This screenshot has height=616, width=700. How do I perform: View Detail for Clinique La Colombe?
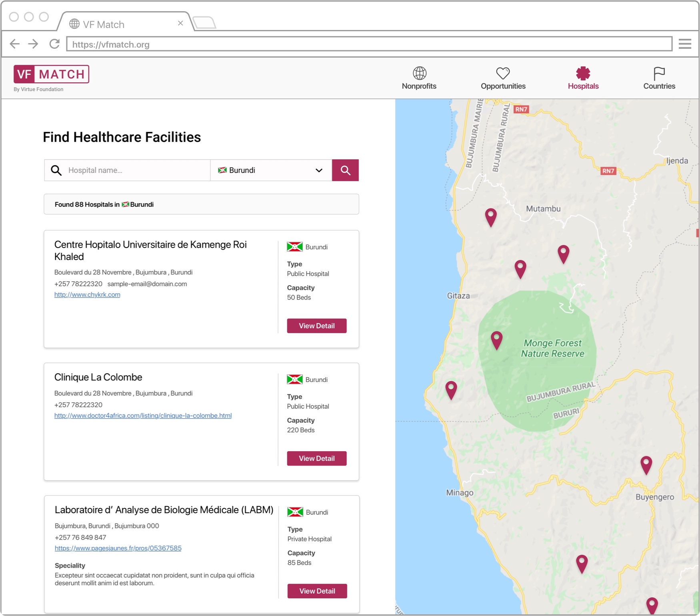pyautogui.click(x=316, y=458)
